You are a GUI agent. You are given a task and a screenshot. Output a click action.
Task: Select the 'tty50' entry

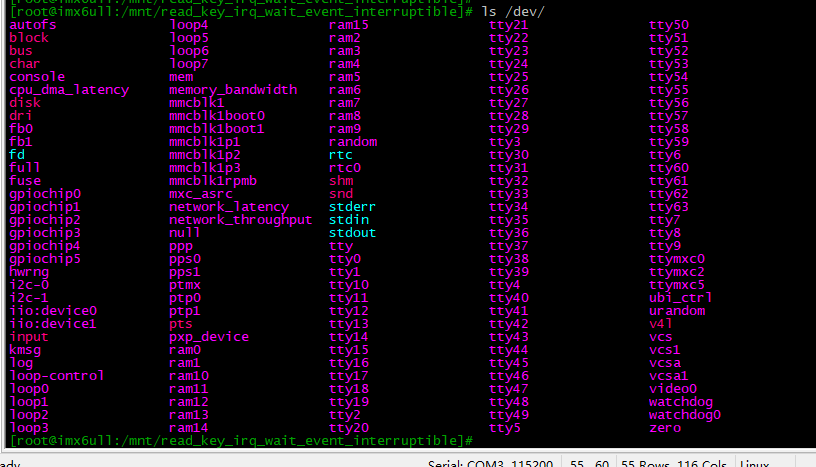[x=669, y=25]
